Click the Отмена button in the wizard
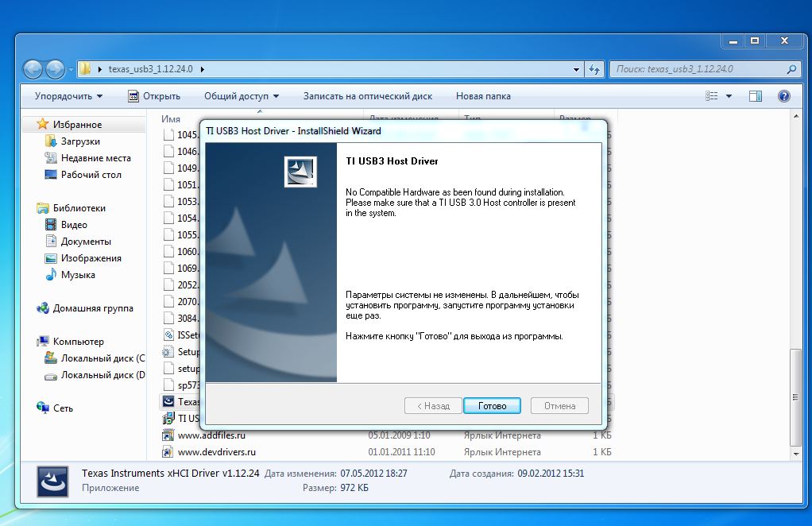 tap(560, 406)
